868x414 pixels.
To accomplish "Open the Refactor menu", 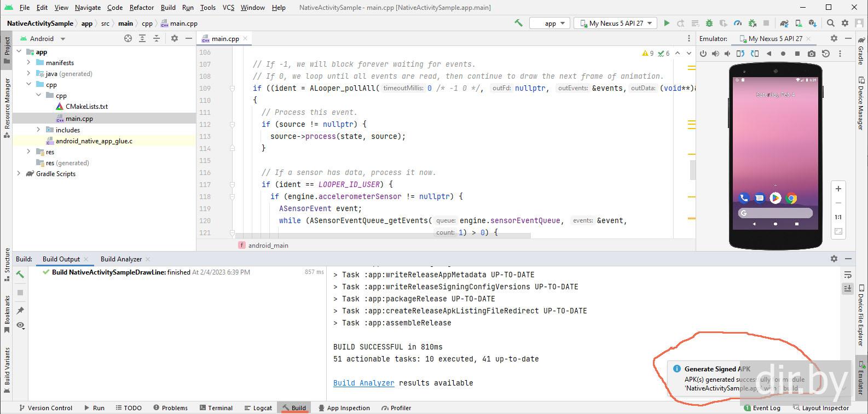I will pos(141,8).
